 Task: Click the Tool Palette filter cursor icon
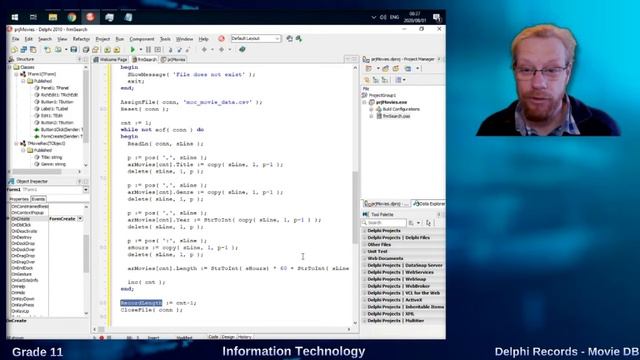(428, 223)
